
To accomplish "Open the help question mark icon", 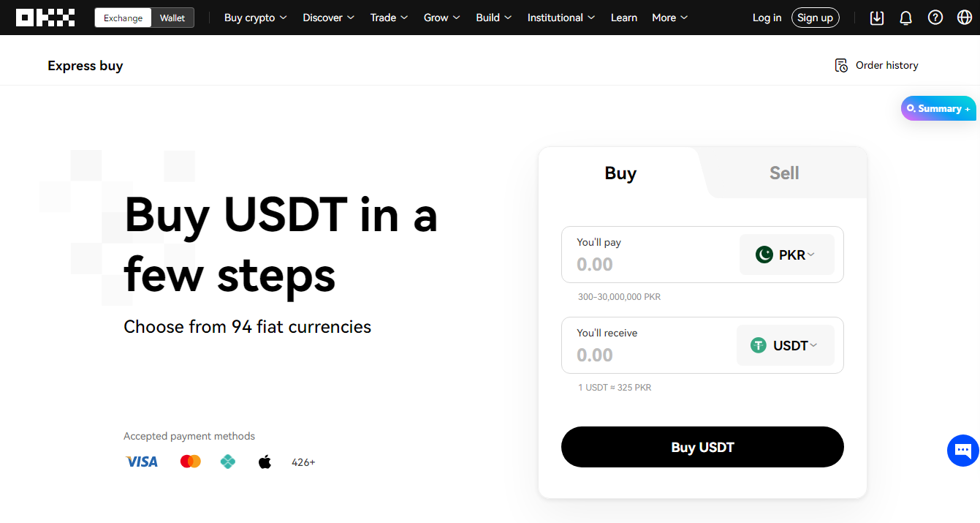I will 935,18.
